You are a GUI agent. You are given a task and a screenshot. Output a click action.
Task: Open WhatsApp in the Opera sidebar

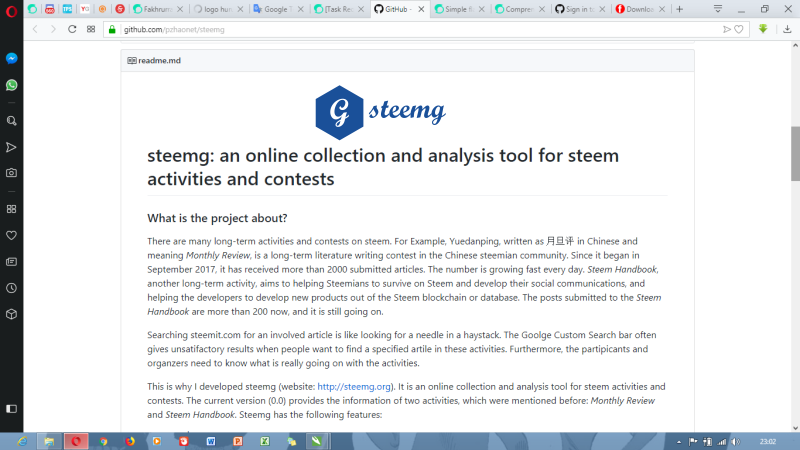(11, 85)
